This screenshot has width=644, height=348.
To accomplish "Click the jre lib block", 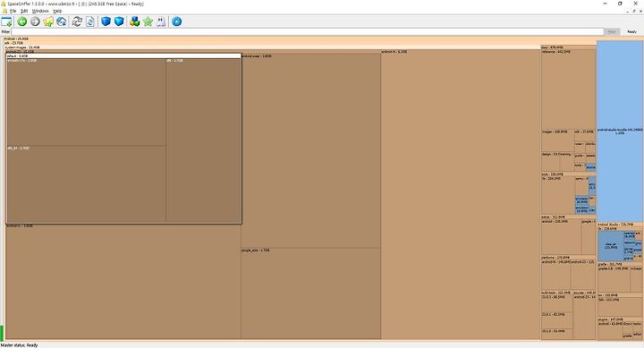I will coord(620,307).
